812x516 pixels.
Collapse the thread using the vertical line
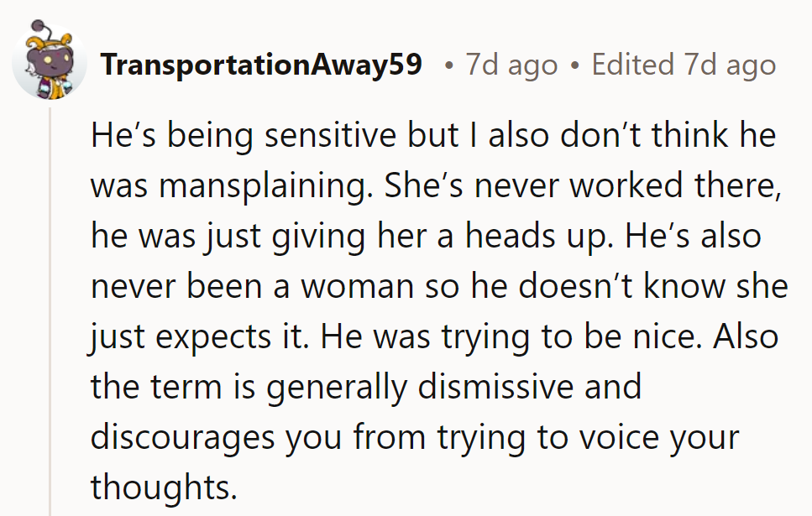pos(50,311)
